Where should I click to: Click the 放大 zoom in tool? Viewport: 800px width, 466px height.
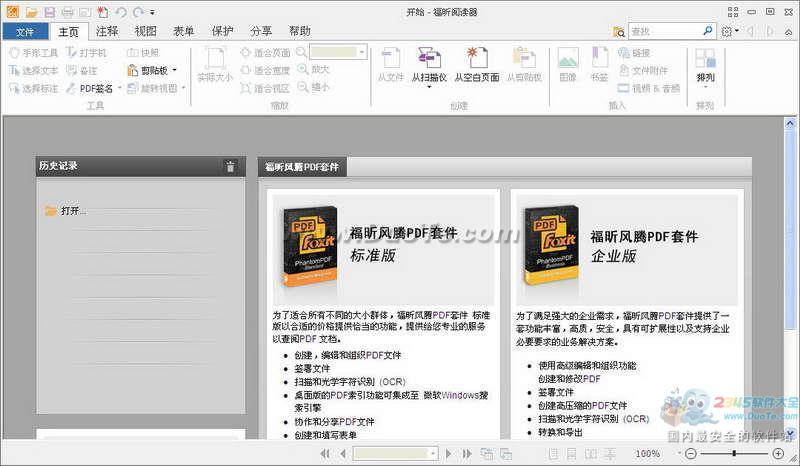314,69
